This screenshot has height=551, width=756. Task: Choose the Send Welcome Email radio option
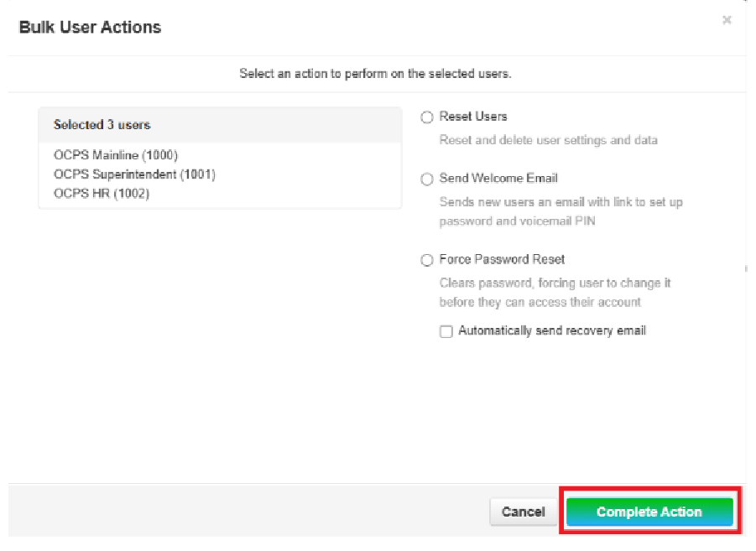point(427,179)
